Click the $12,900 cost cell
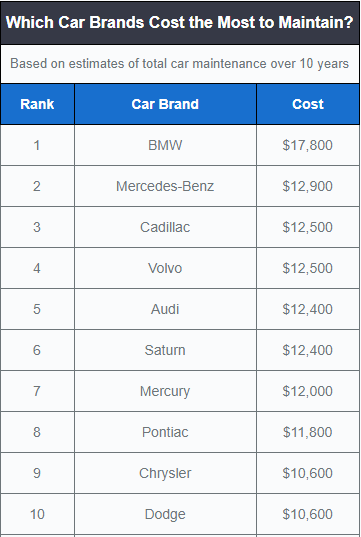The width and height of the screenshot is (361, 537). click(x=308, y=186)
